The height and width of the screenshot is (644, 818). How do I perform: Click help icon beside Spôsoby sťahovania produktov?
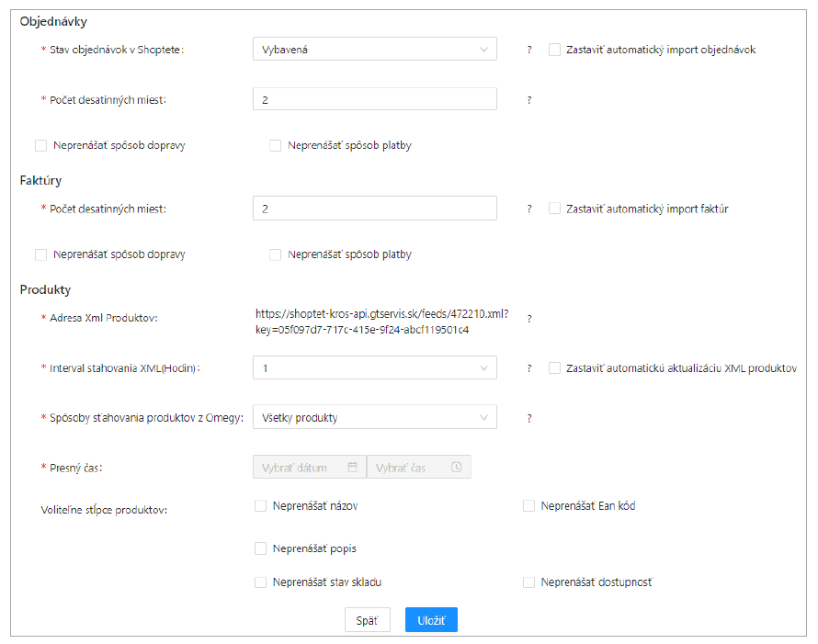click(529, 418)
